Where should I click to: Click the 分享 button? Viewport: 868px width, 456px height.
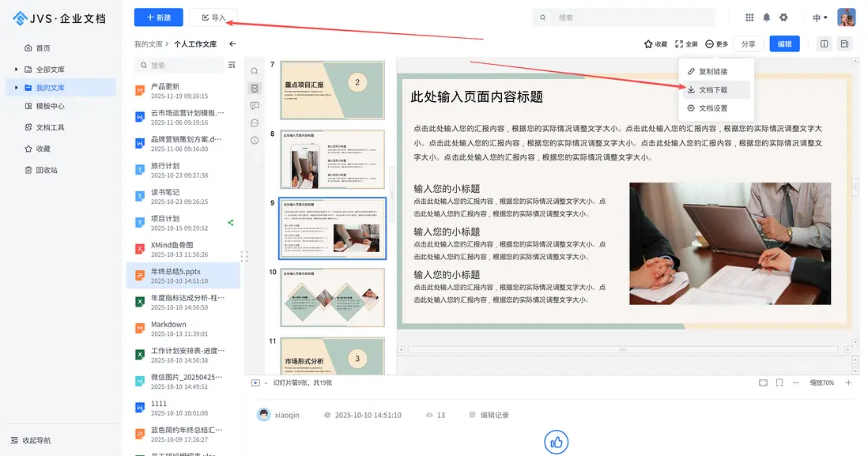(747, 44)
